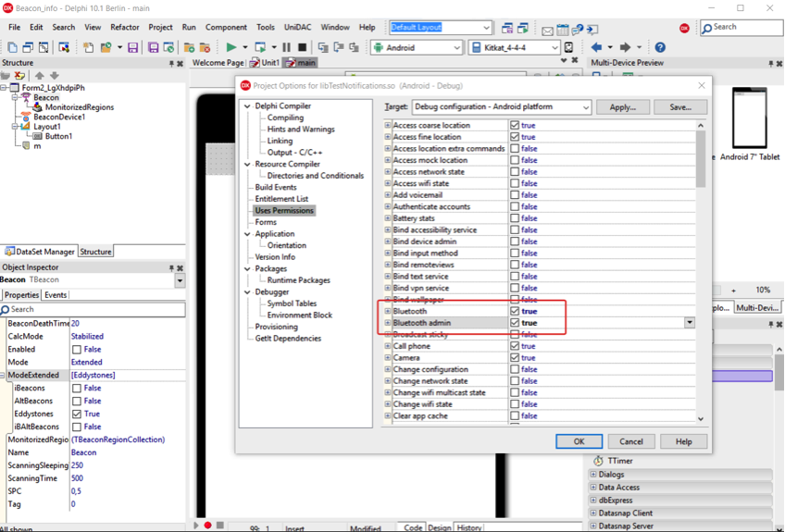Open the Object Inspector component selector dropdown
The height and width of the screenshot is (532, 785).
point(180,280)
